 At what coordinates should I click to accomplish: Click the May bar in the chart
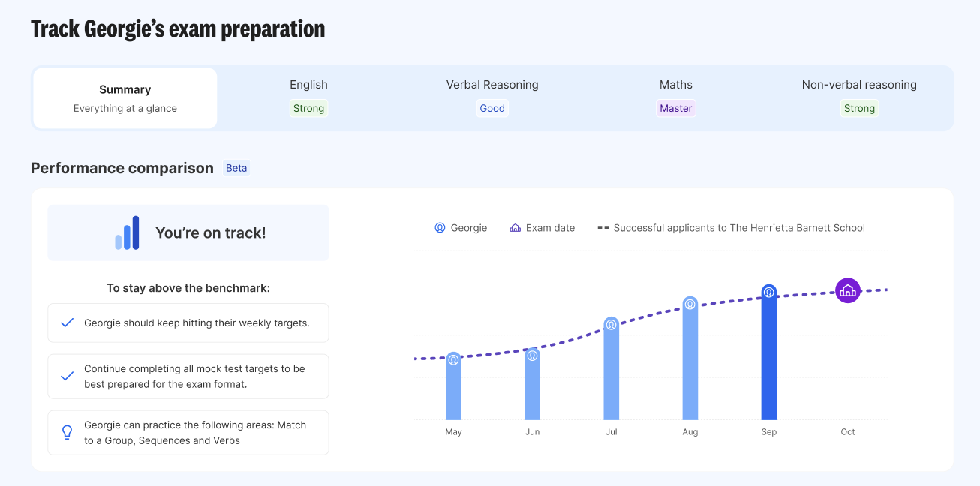(453, 390)
